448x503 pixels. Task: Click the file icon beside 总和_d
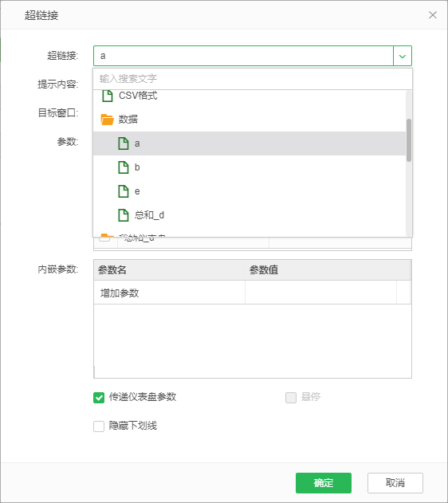tap(124, 215)
